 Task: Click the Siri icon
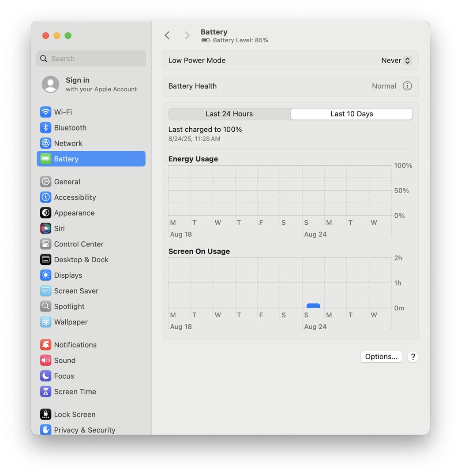click(x=45, y=228)
